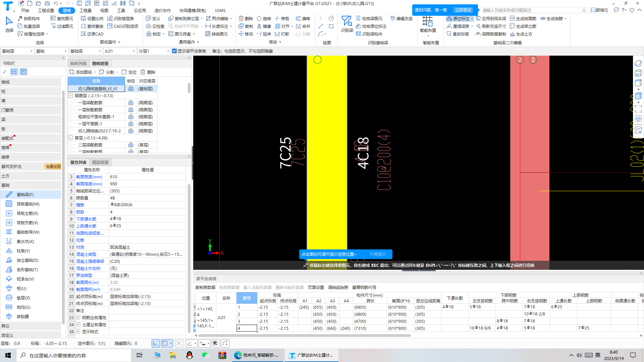The width and height of the screenshot is (644, 362).
Task: Toggle the orthogonal mode status bar button
Action: (156, 343)
